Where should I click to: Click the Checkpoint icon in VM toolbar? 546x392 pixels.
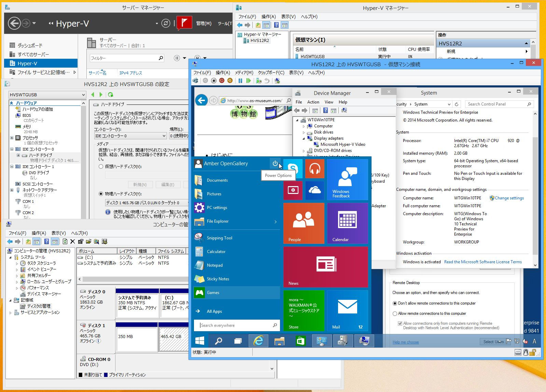[259, 81]
